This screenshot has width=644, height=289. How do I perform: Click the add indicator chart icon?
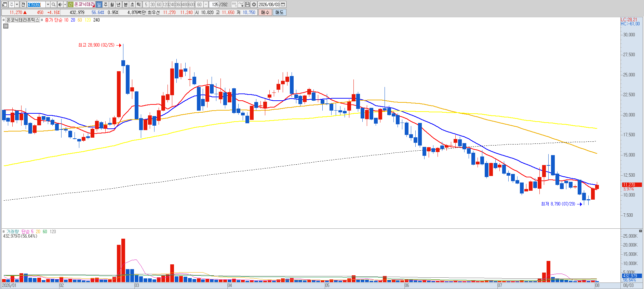pos(241,4)
